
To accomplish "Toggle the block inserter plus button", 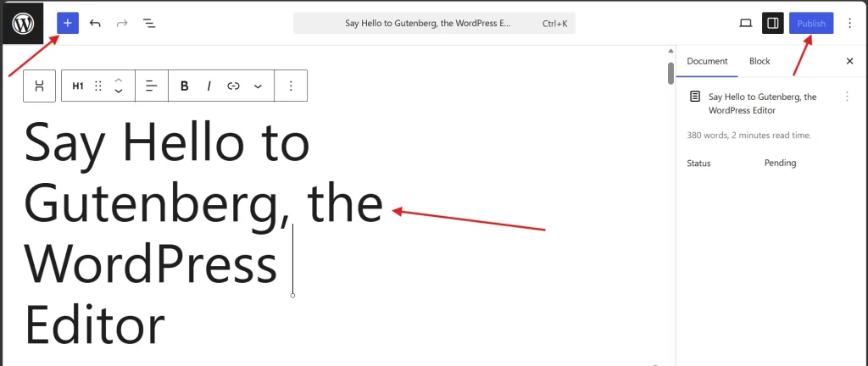I will (x=68, y=23).
